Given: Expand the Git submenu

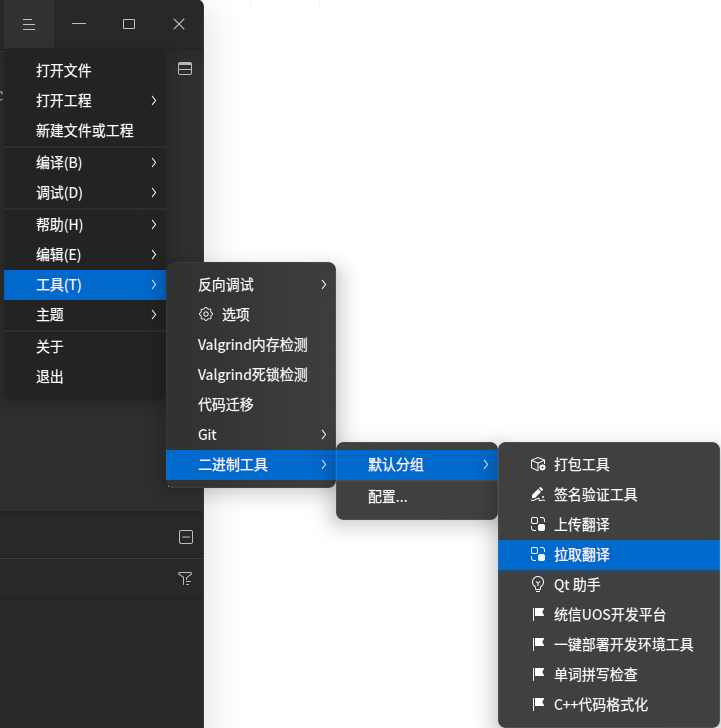Looking at the screenshot, I should point(323,435).
